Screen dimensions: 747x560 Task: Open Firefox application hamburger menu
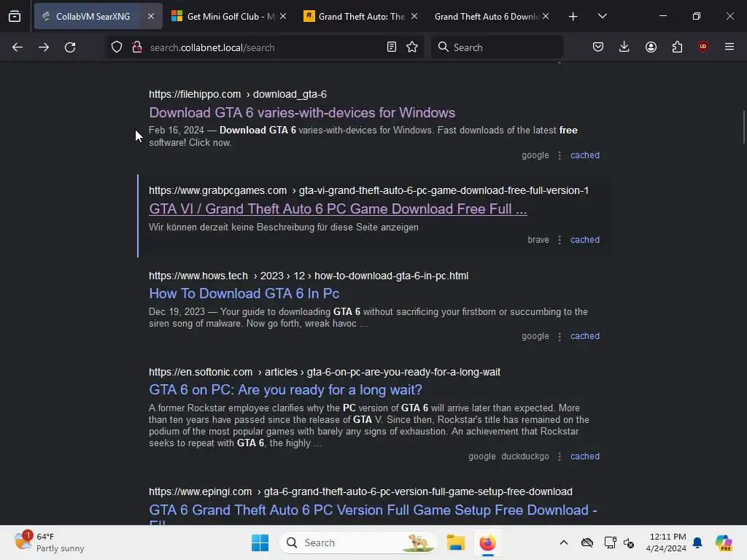click(729, 47)
